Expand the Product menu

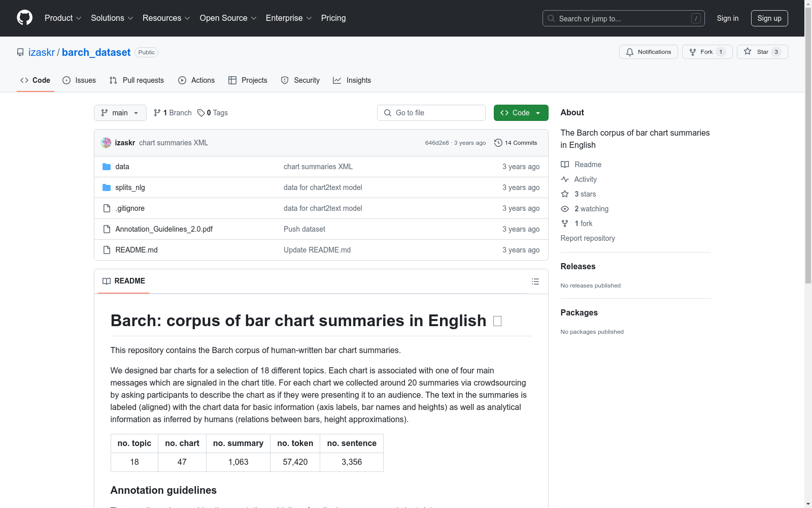(x=63, y=18)
